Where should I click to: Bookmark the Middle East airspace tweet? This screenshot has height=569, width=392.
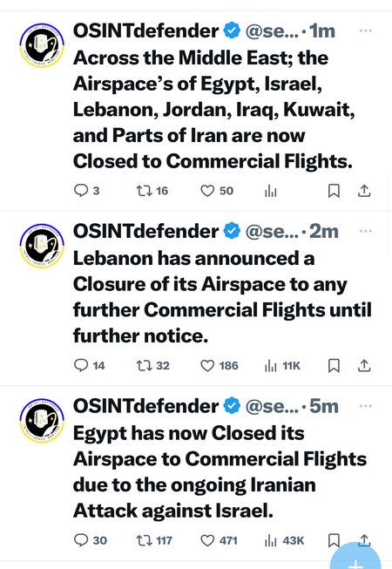[x=334, y=191]
